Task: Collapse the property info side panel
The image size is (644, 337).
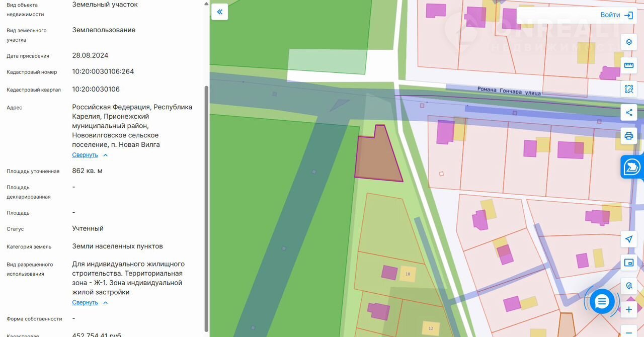Action: pos(220,12)
